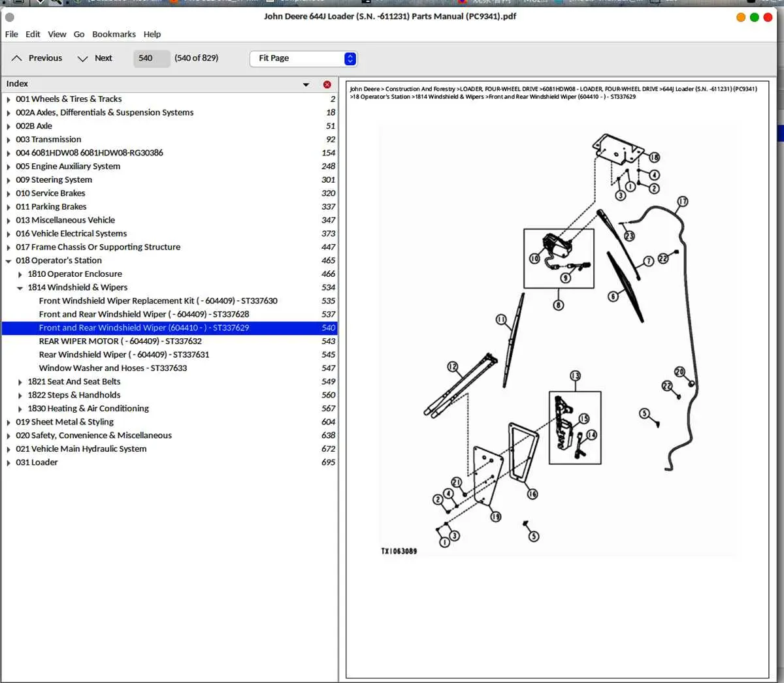Click callout 12 on the wiper arm
This screenshot has height=683, width=784.
pos(452,367)
